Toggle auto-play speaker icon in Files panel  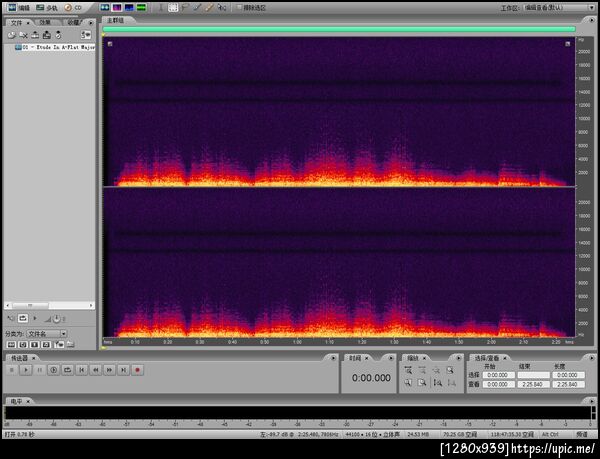pos(10,318)
